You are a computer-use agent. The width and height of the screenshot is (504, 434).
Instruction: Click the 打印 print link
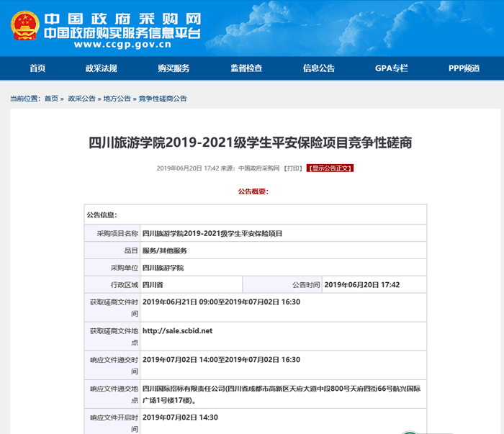pyautogui.click(x=293, y=168)
